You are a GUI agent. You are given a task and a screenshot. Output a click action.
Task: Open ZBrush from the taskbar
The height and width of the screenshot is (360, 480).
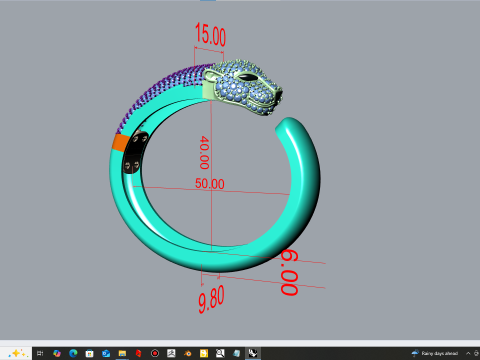pyautogui.click(x=171, y=353)
